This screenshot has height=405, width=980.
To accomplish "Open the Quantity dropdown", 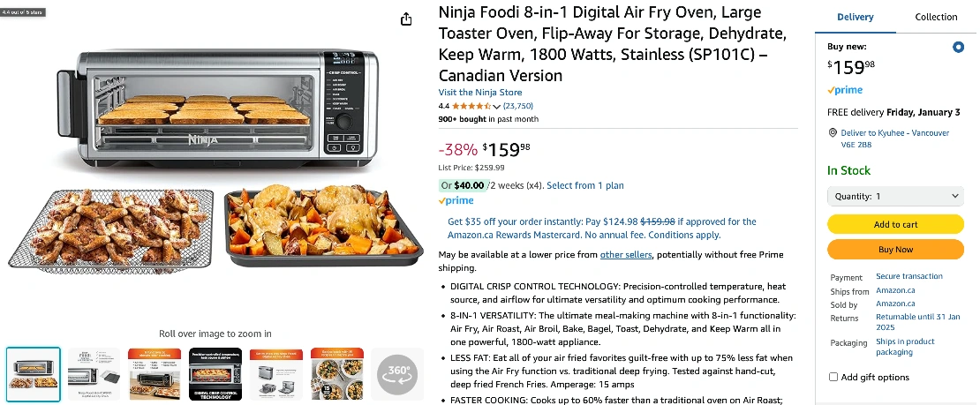I will pos(895,196).
